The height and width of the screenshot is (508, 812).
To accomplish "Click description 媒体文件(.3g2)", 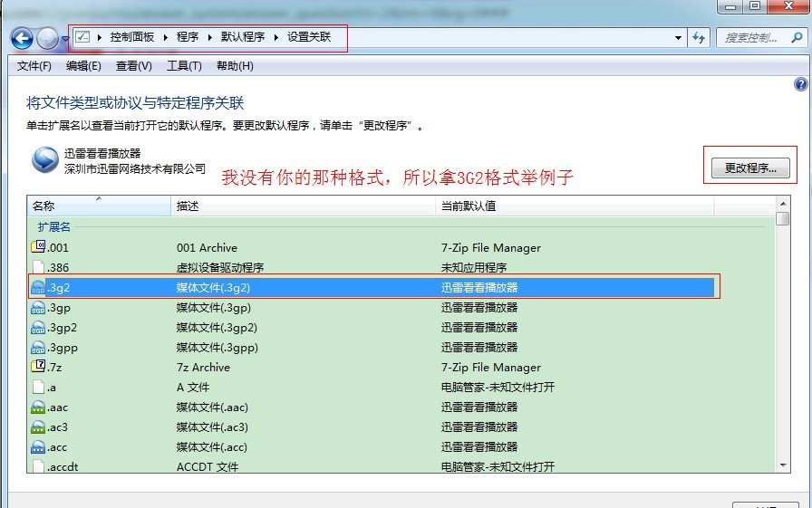I will point(213,288).
